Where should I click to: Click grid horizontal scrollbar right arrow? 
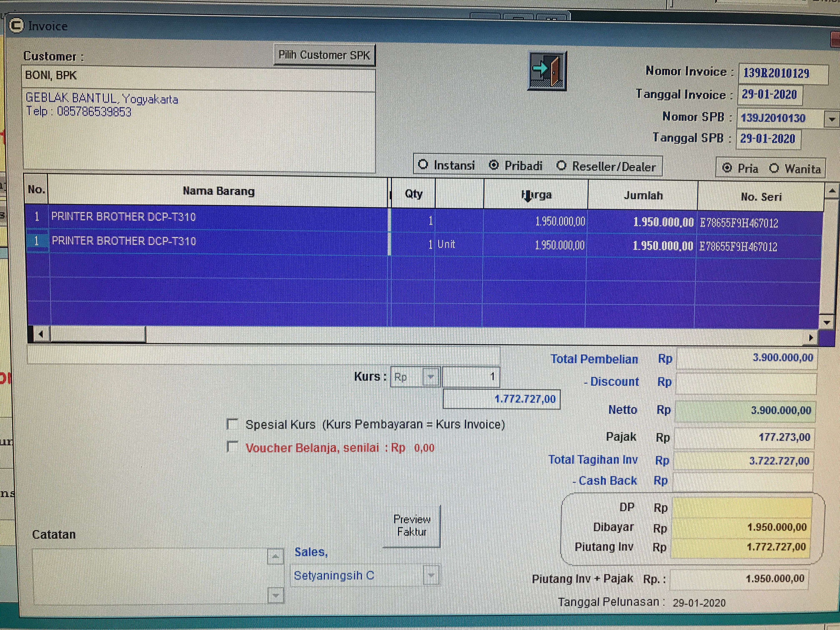point(811,337)
